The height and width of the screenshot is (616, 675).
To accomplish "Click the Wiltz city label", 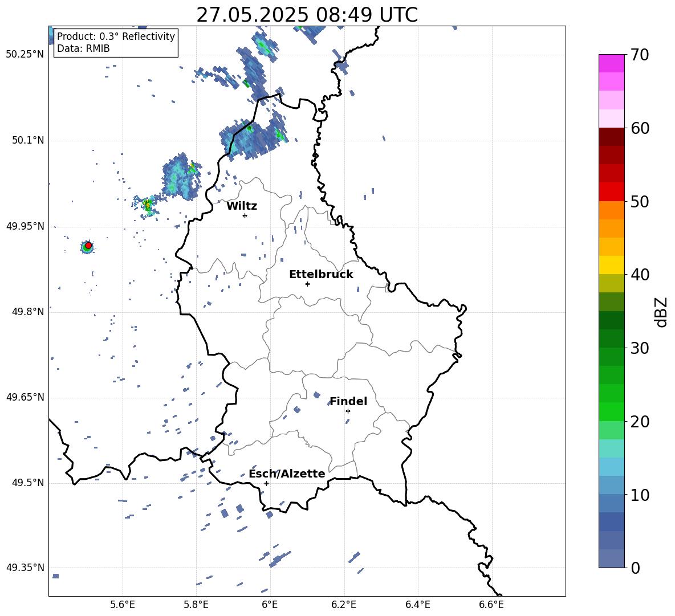I will pyautogui.click(x=242, y=206).
